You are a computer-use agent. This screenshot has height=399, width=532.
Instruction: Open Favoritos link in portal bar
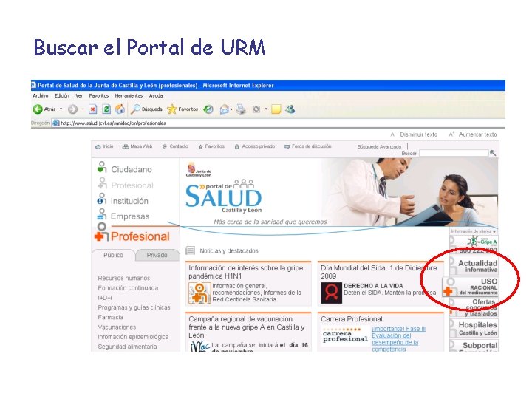tap(211, 146)
